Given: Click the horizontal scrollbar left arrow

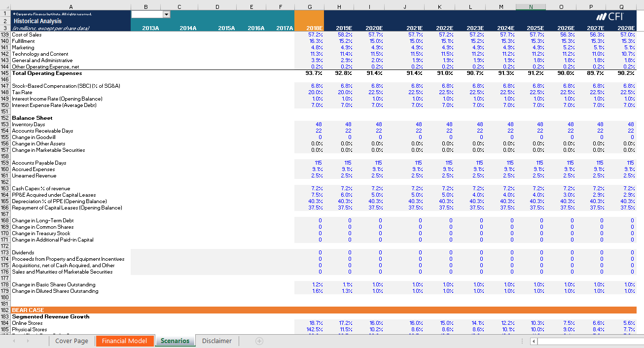Looking at the screenshot, I should click(x=534, y=341).
